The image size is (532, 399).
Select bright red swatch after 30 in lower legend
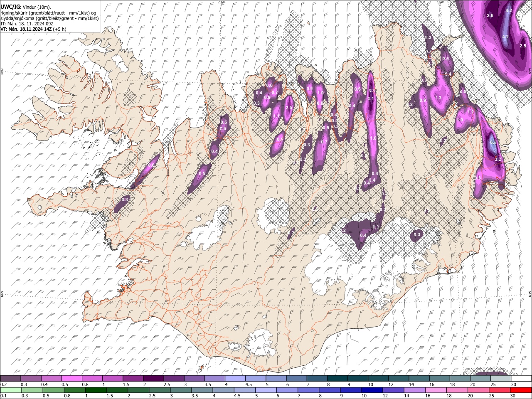pyautogui.click(x=520, y=390)
